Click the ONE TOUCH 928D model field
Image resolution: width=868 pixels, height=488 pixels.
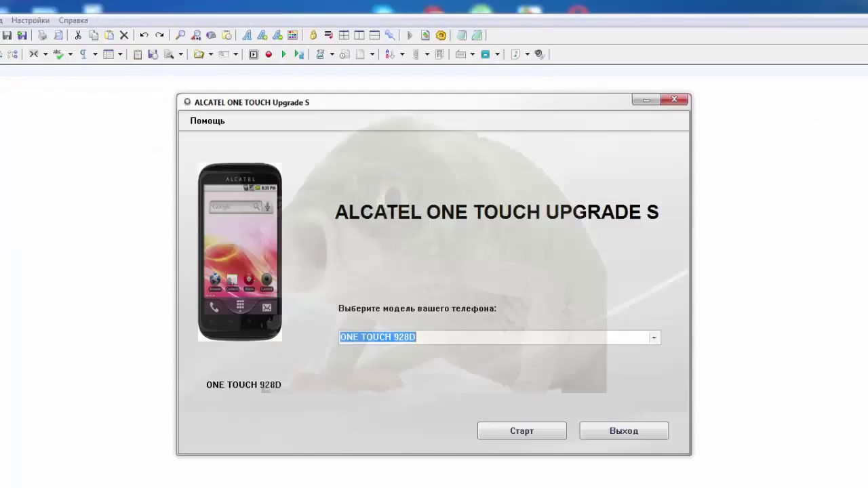[499, 337]
